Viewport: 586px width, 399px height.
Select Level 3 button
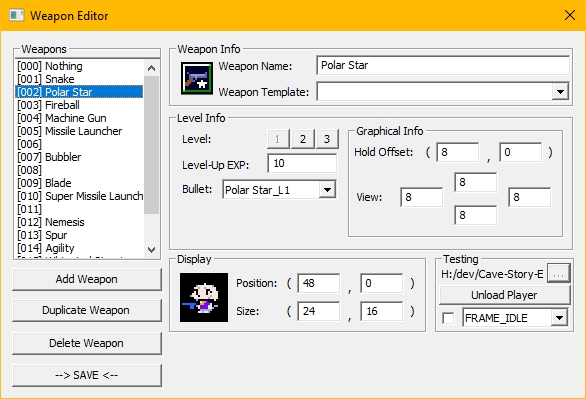(327, 139)
